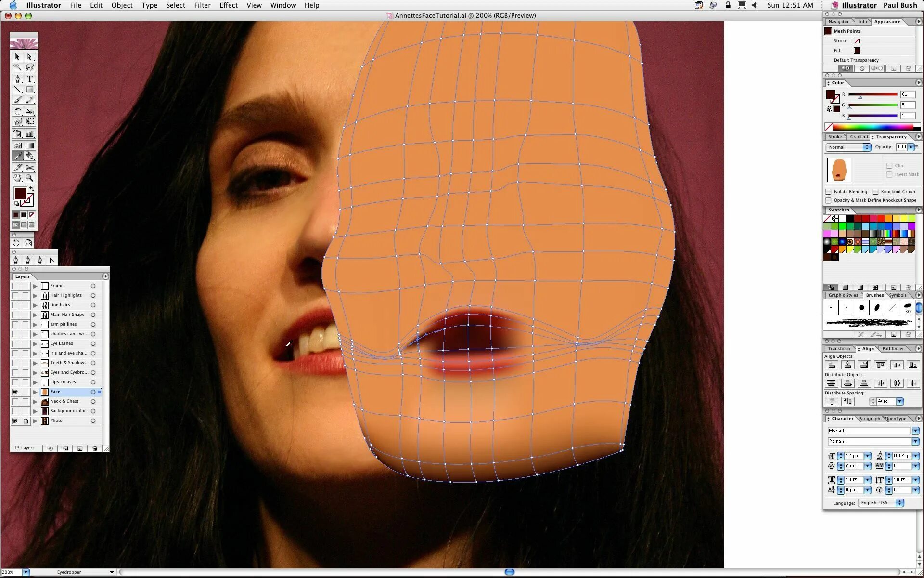
Task: Select the Type tool
Action: [30, 79]
